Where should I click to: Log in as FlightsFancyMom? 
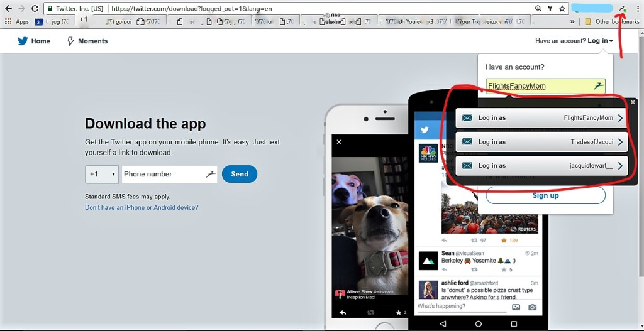541,118
